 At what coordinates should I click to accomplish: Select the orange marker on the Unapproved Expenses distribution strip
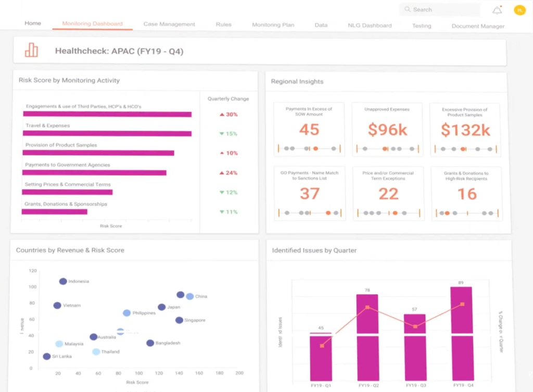point(385,148)
